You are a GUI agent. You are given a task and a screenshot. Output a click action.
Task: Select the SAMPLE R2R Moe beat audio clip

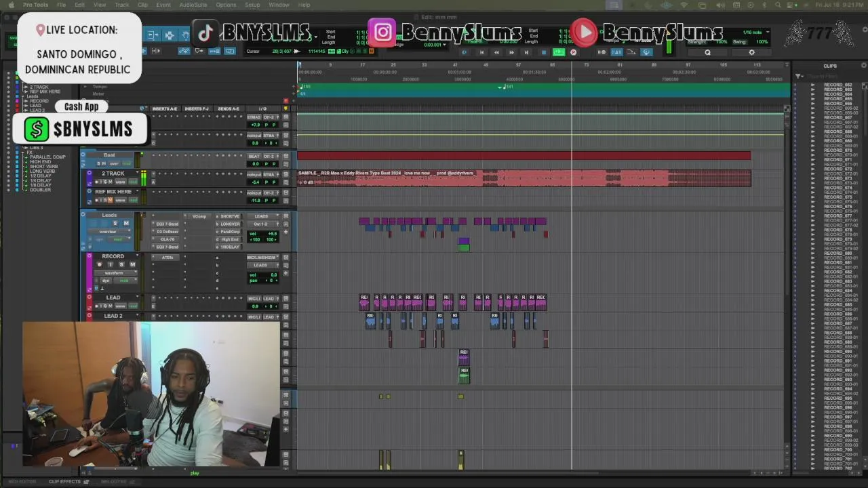coord(524,178)
